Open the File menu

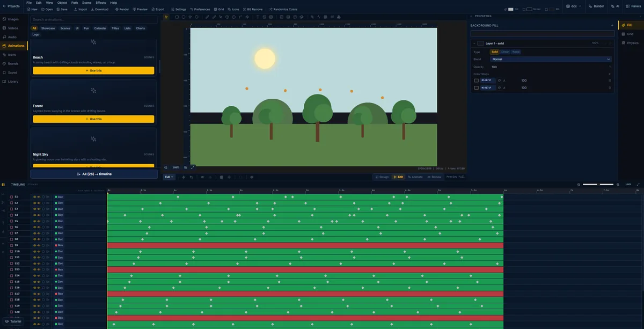click(29, 3)
